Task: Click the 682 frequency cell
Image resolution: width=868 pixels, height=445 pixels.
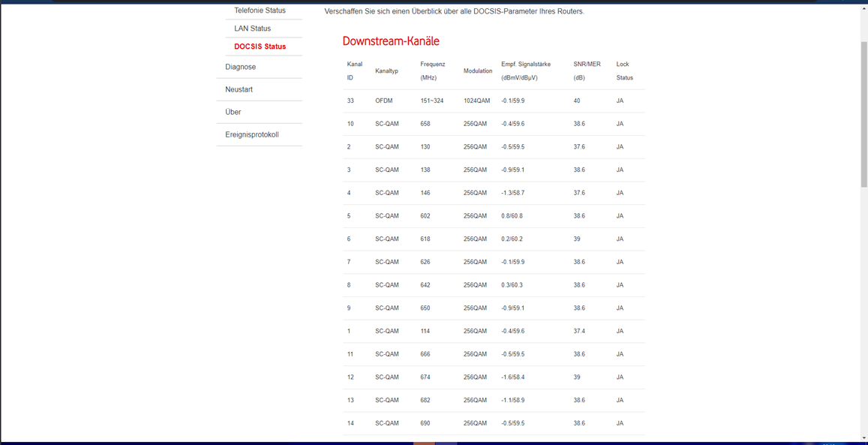Action: [x=425, y=400]
